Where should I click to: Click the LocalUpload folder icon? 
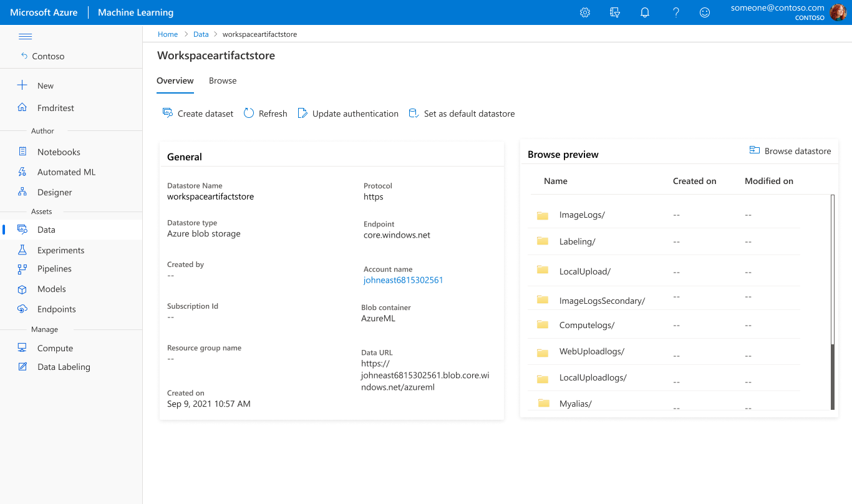[x=543, y=270]
